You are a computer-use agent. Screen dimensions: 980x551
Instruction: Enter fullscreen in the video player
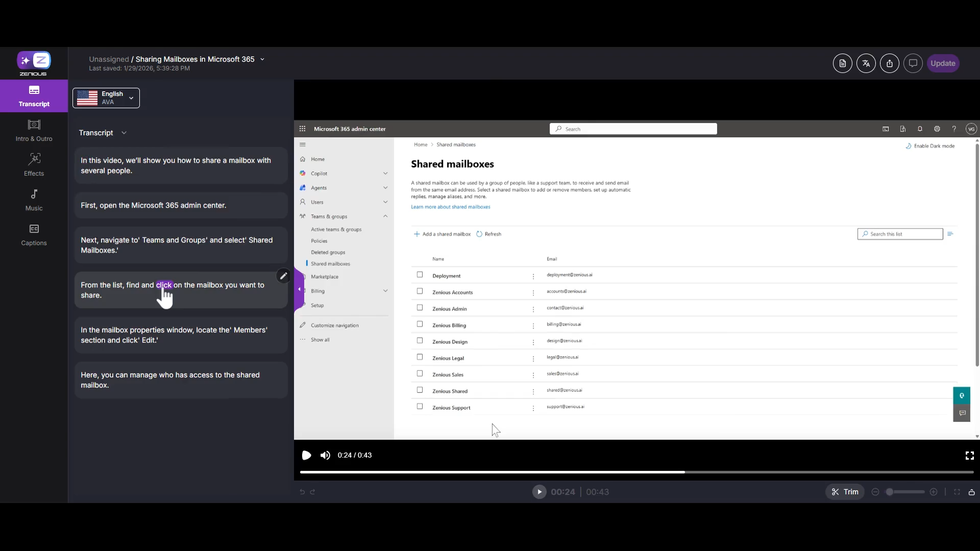pos(969,455)
